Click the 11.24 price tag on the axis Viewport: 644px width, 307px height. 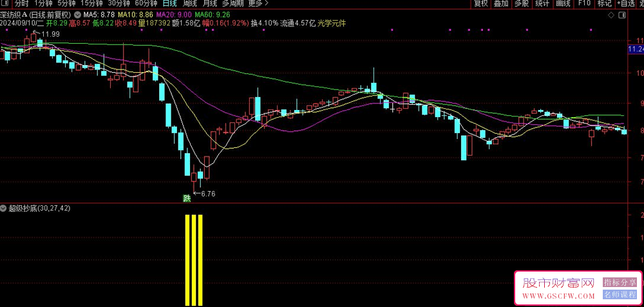coord(636,50)
